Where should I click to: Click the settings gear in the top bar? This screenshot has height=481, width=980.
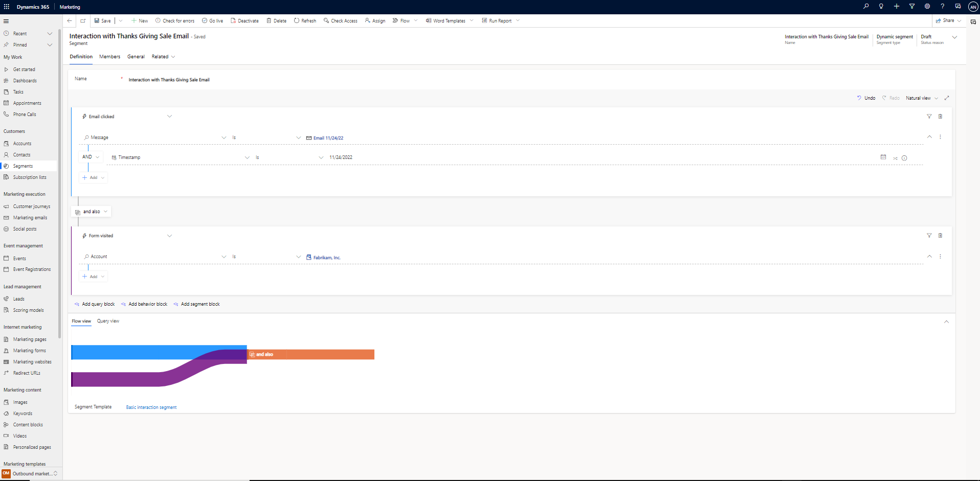tap(927, 6)
